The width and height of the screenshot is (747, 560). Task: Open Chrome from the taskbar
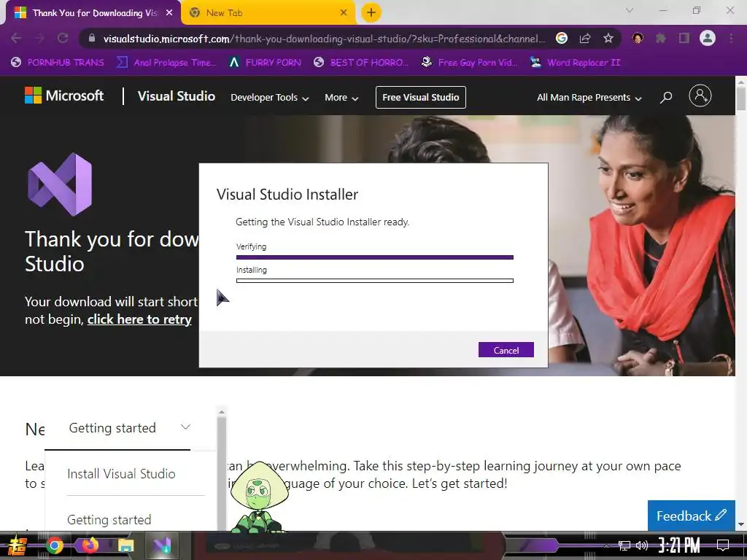tap(54, 545)
